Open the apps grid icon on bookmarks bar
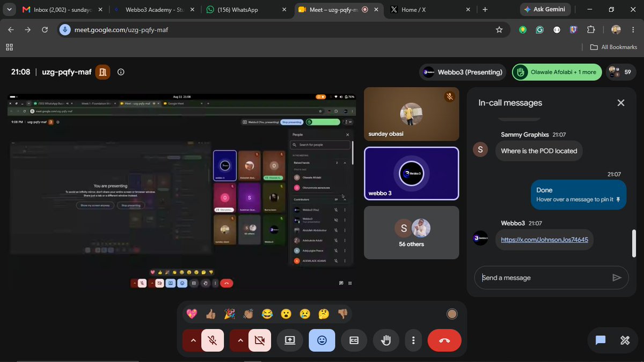This screenshot has height=362, width=644. click(9, 47)
